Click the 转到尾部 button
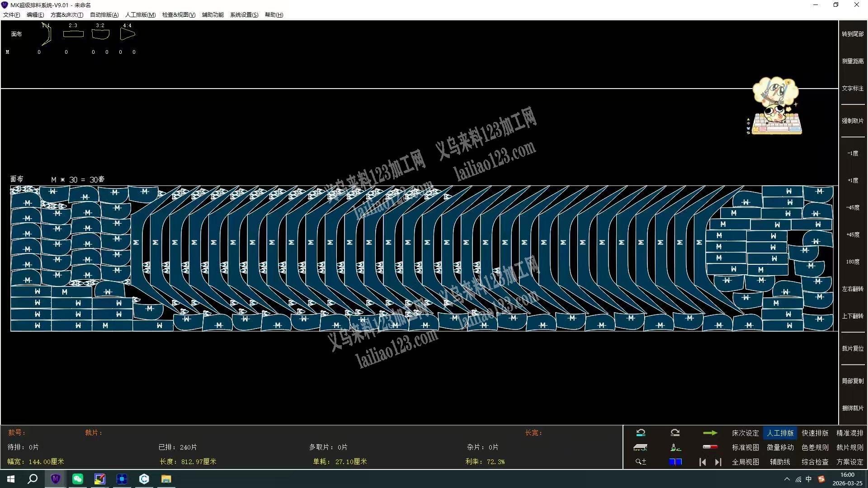 coord(853,34)
